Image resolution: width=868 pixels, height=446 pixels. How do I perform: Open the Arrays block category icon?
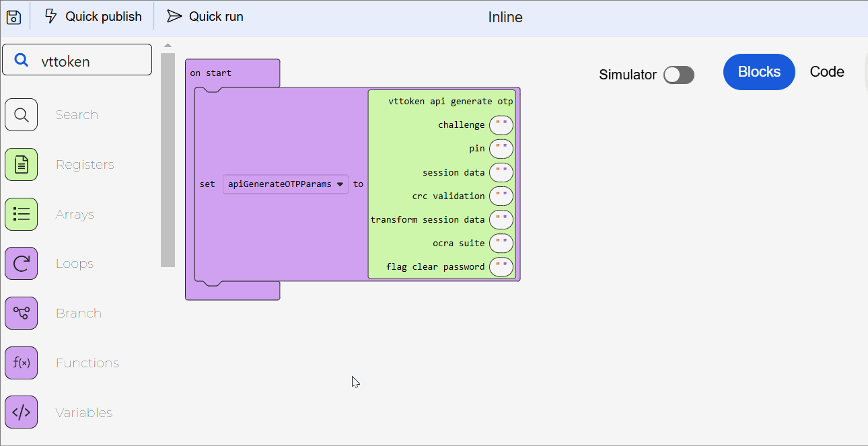[21, 215]
